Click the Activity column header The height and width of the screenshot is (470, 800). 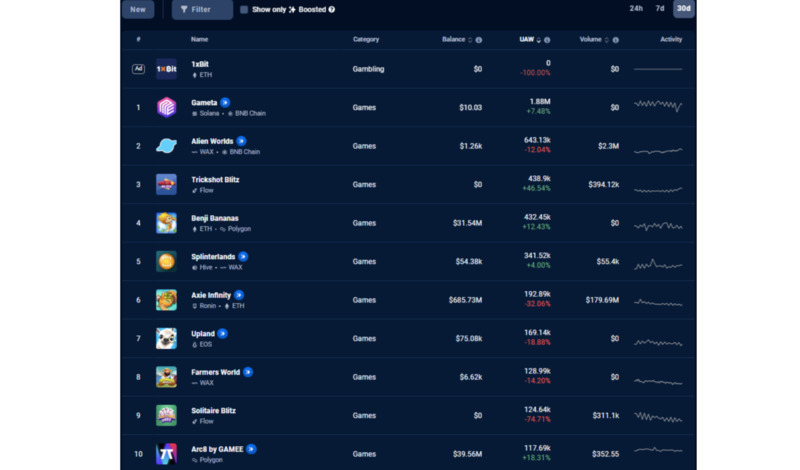pos(671,39)
